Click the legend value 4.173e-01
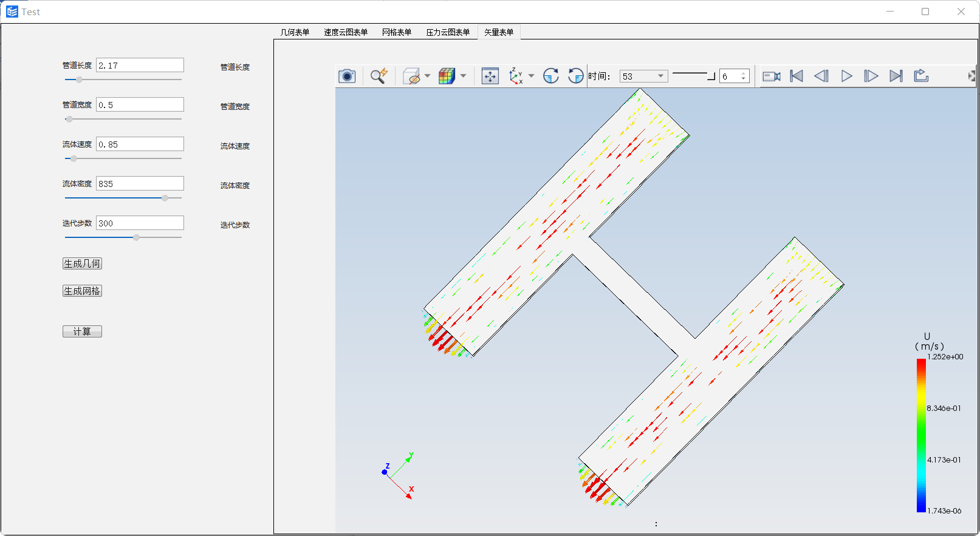Image resolution: width=980 pixels, height=536 pixels. 944,460
